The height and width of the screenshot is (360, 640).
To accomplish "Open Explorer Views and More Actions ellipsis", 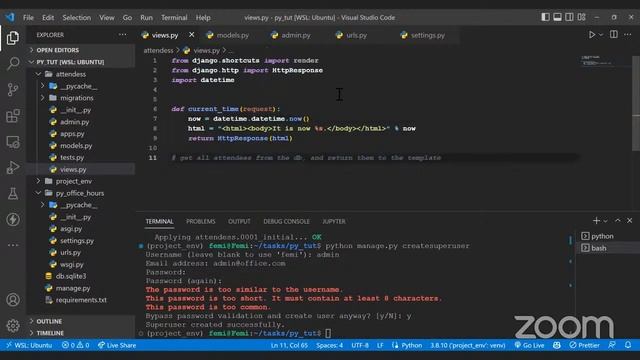I will coord(122,35).
